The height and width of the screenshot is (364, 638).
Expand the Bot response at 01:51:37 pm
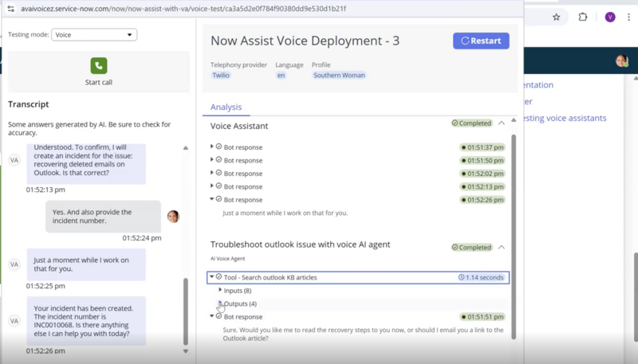[x=212, y=147]
